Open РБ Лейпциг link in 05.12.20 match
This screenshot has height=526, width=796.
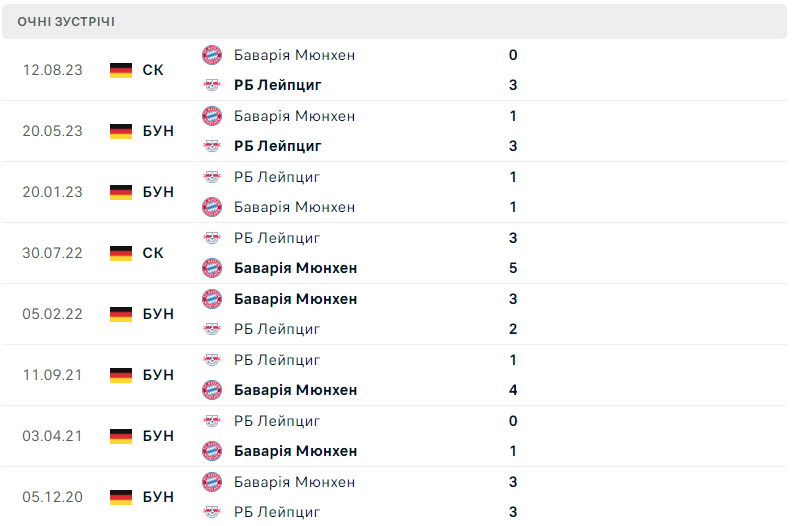277,512
